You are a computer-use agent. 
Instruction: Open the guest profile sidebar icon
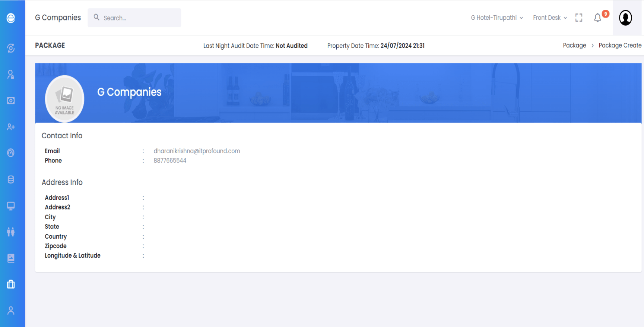tap(11, 75)
